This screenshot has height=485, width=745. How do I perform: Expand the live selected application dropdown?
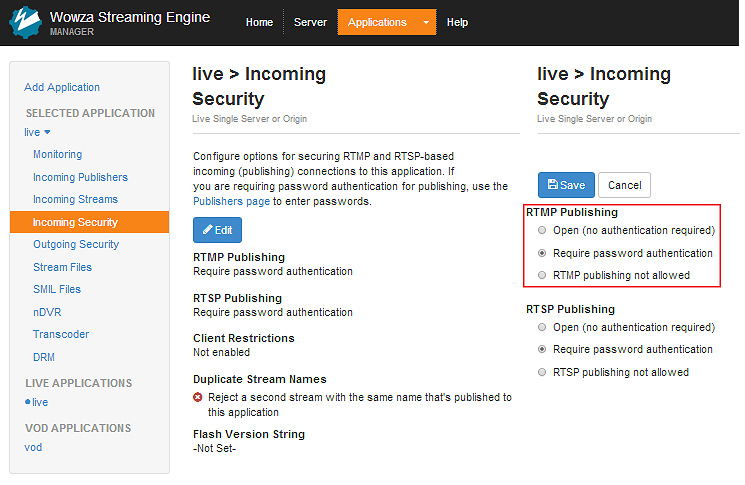point(38,132)
